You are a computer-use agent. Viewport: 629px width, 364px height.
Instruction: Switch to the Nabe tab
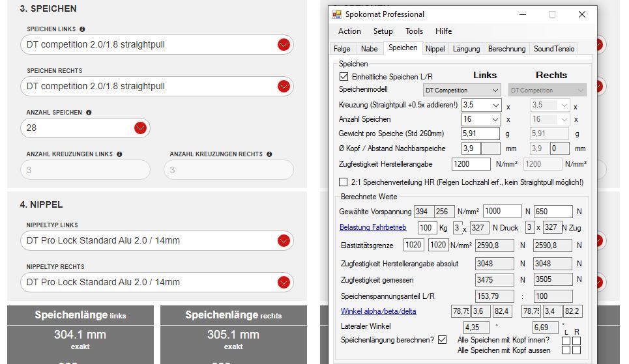[x=369, y=49]
